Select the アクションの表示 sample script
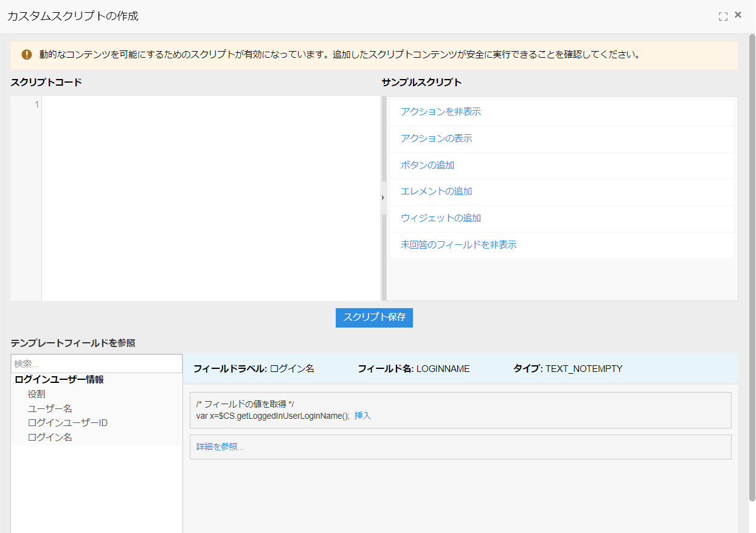The height and width of the screenshot is (533, 756). pyautogui.click(x=436, y=139)
